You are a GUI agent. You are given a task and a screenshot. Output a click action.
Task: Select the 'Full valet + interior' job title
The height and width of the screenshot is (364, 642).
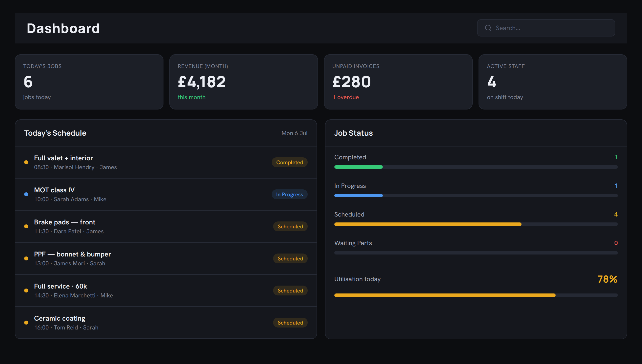coord(63,158)
